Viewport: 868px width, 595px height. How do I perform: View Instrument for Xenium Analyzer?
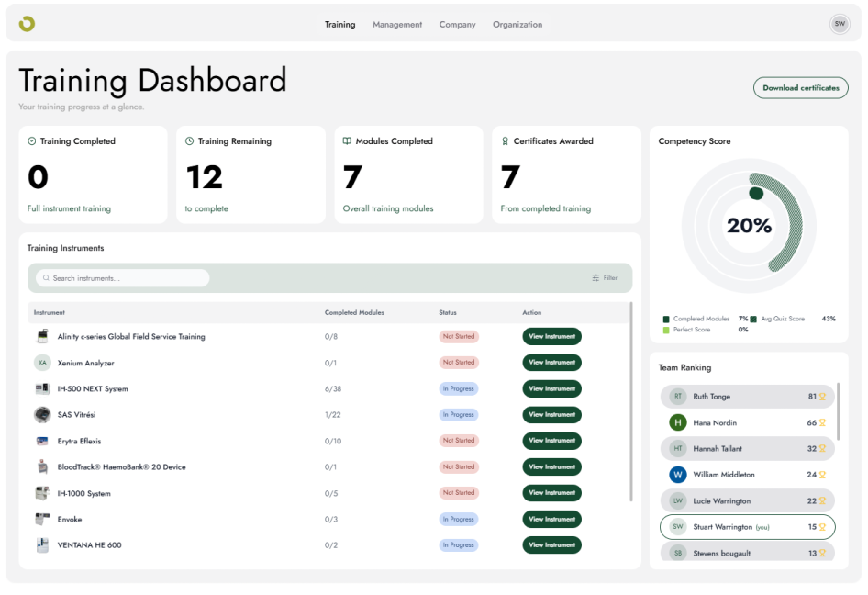tap(552, 363)
